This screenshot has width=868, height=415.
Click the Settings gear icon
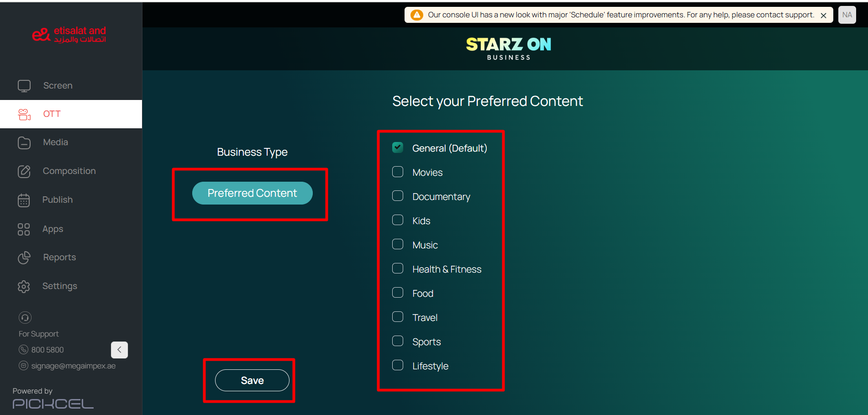[x=24, y=286]
